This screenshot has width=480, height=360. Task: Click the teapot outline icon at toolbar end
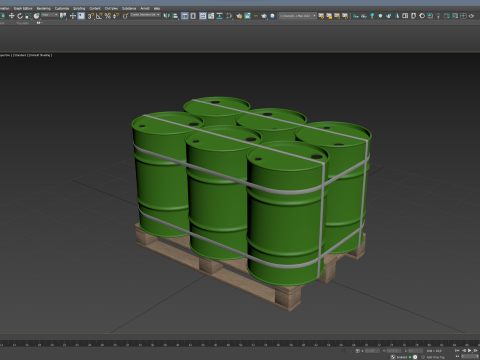(x=471, y=16)
